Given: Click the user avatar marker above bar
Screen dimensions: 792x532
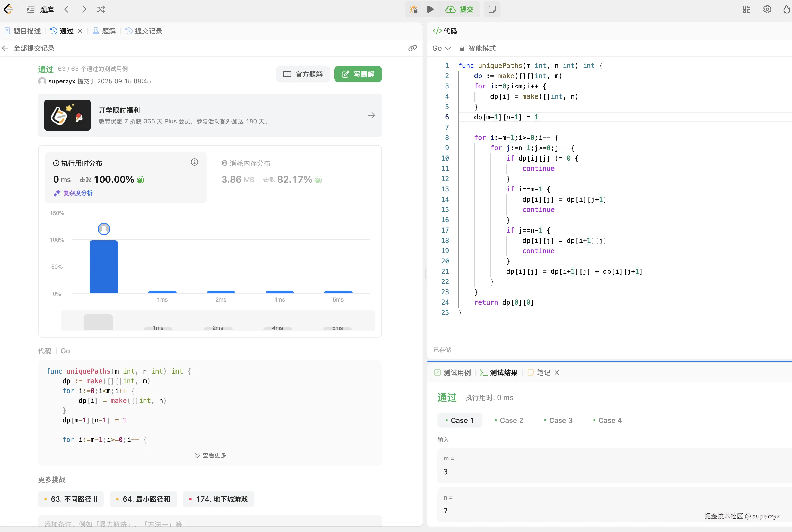Looking at the screenshot, I should [x=104, y=229].
